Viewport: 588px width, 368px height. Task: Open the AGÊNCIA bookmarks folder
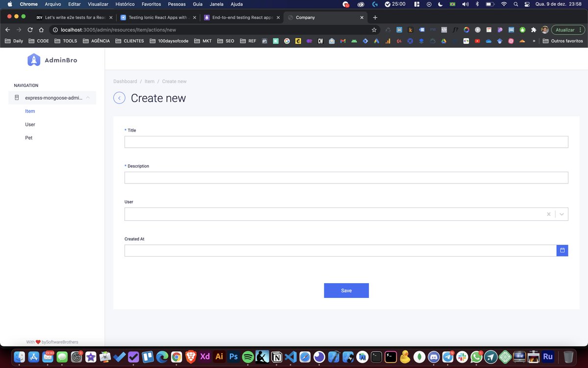tap(96, 41)
